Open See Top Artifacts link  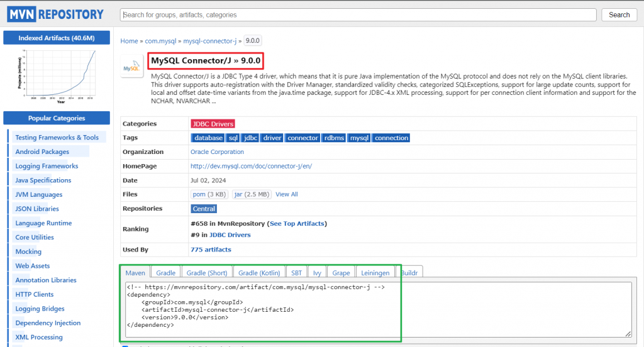click(297, 223)
